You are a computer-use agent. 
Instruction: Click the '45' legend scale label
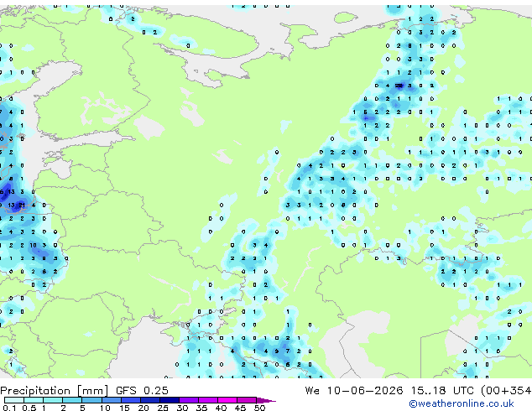(x=240, y=408)
